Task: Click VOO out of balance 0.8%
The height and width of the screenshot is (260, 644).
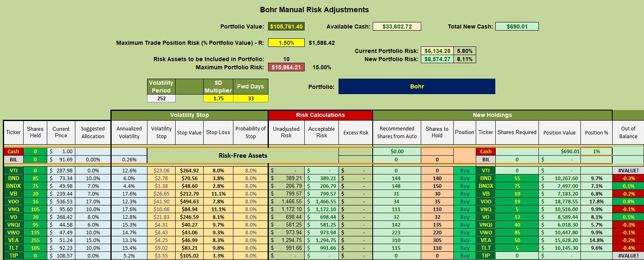Action: tap(628, 201)
